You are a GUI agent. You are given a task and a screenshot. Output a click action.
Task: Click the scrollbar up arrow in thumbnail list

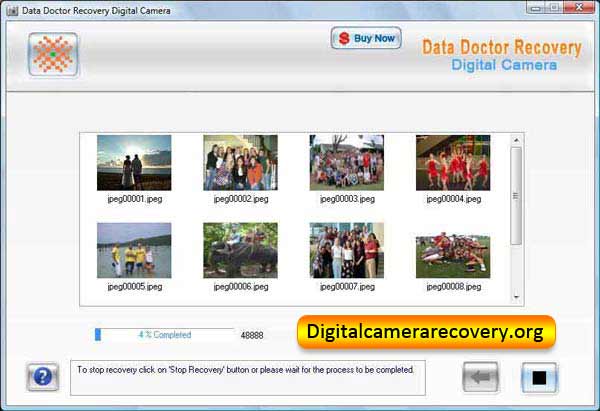[x=516, y=140]
